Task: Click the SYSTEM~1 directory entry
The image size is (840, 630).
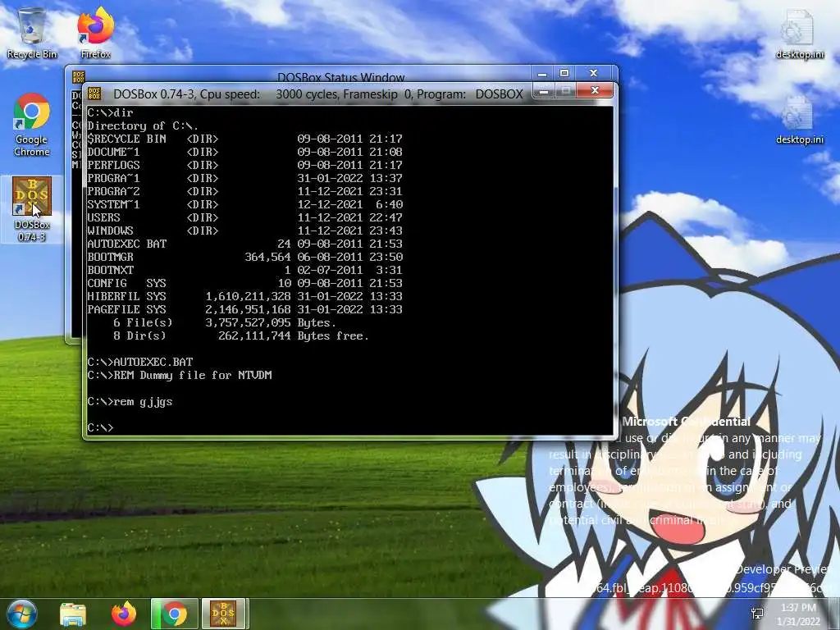Action: [x=244, y=204]
